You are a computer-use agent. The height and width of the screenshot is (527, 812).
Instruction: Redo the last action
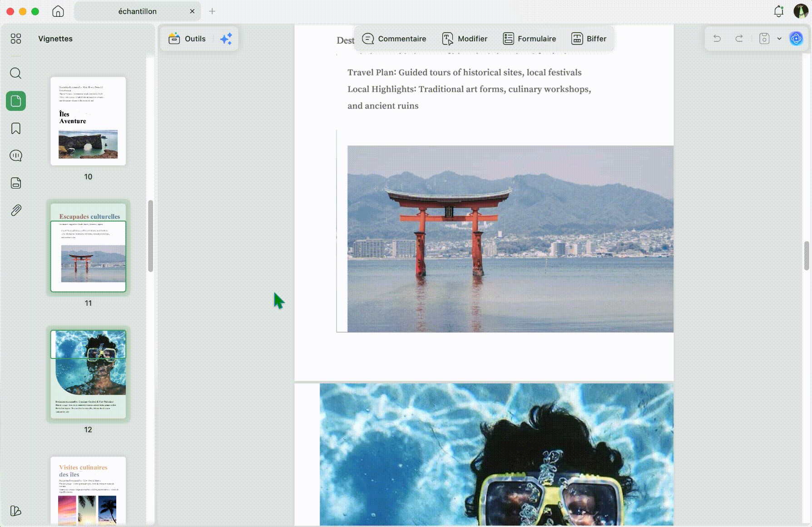(739, 39)
